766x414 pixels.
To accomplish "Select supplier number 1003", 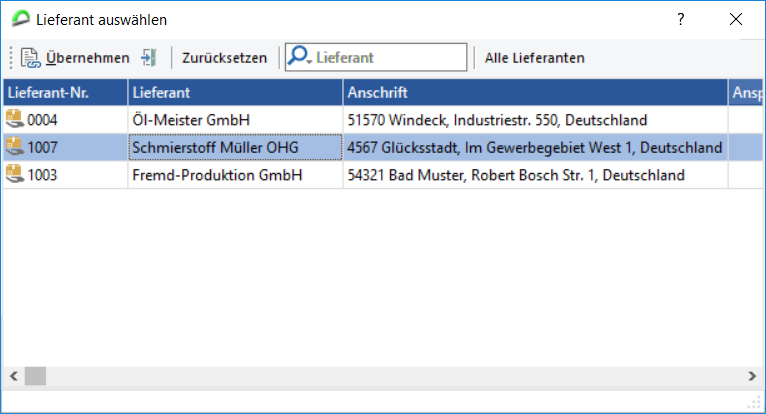I will [42, 174].
